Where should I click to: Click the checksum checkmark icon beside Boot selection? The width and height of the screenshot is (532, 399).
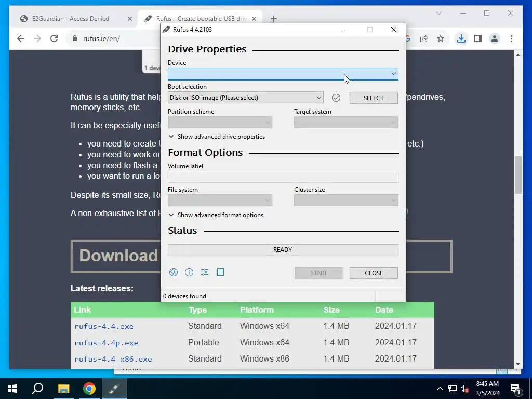pyautogui.click(x=336, y=98)
